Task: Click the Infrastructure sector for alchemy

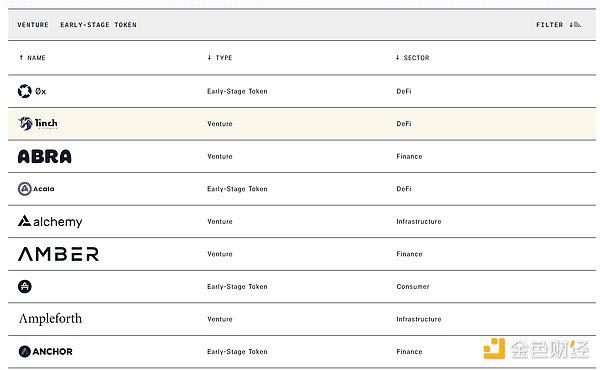Action: tap(419, 222)
